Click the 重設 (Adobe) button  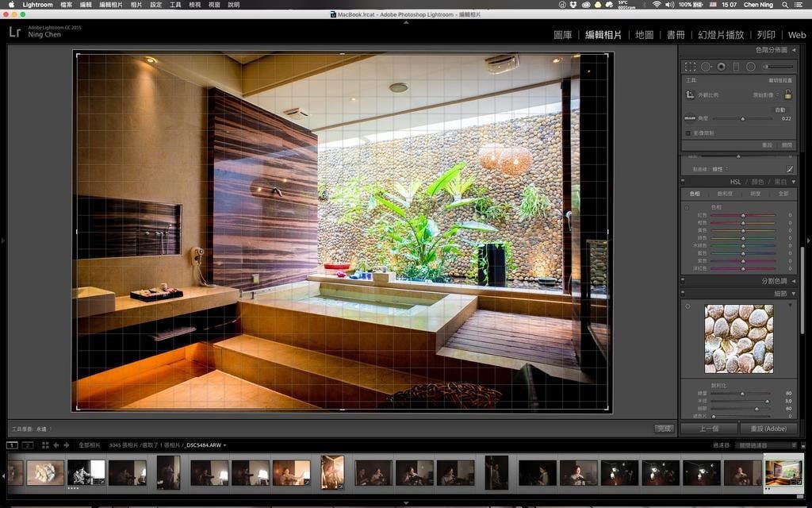[x=768, y=429]
